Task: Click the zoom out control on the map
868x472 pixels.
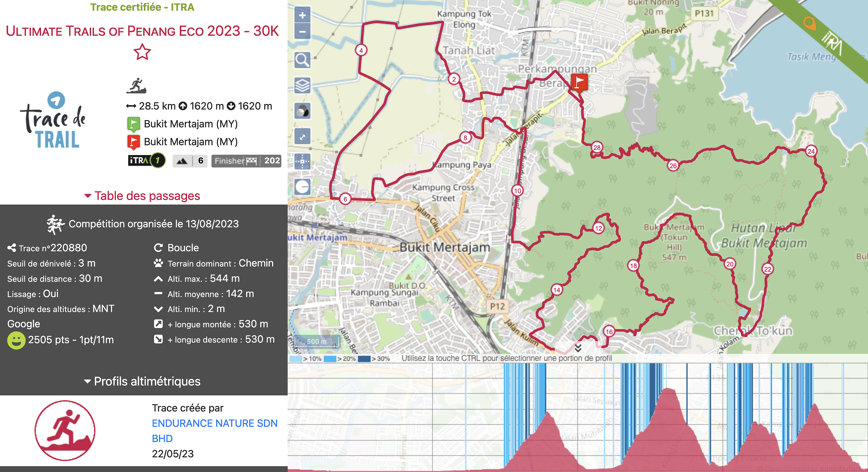Action: click(x=302, y=31)
